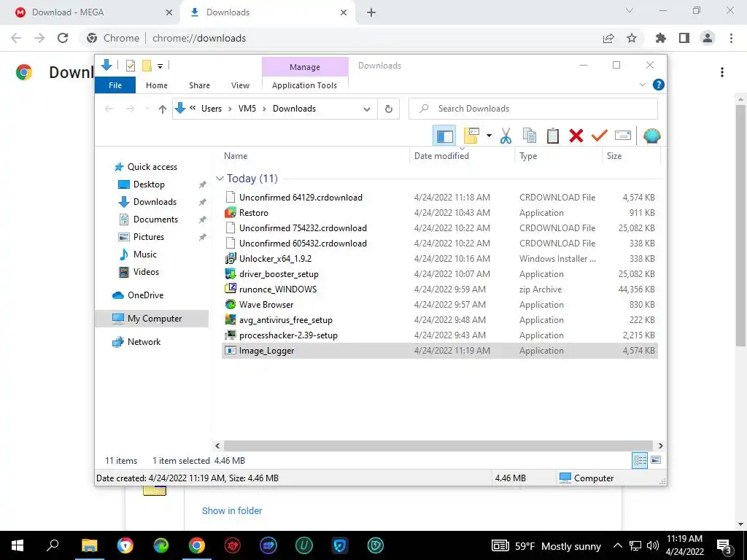Open the Application Tools tab
747x560 pixels.
pos(304,85)
